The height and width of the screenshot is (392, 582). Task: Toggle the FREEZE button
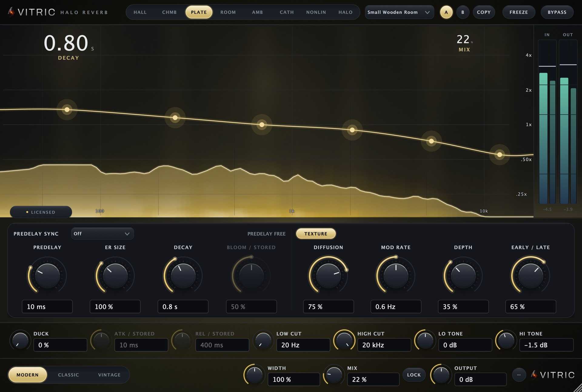[519, 12]
